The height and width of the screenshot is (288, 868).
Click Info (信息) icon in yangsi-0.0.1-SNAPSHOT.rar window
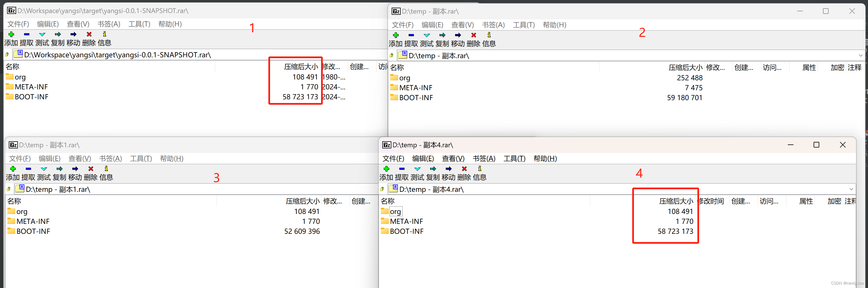pyautogui.click(x=105, y=34)
